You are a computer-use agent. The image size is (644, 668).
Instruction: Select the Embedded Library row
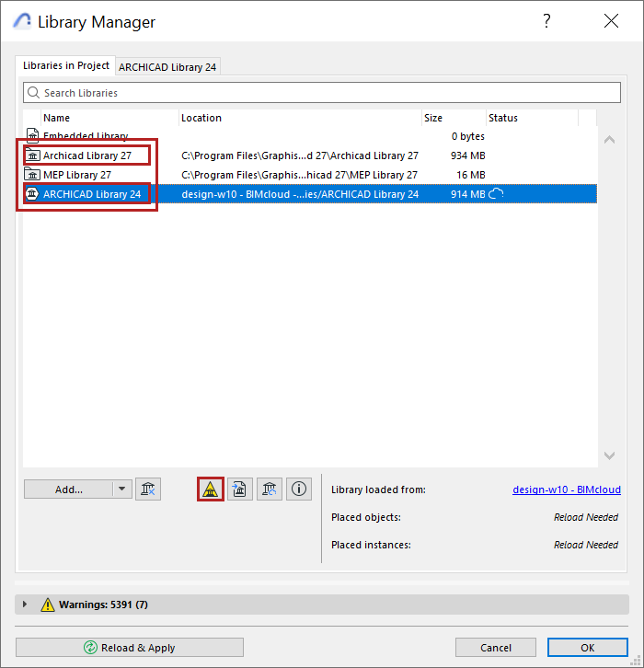click(x=310, y=136)
